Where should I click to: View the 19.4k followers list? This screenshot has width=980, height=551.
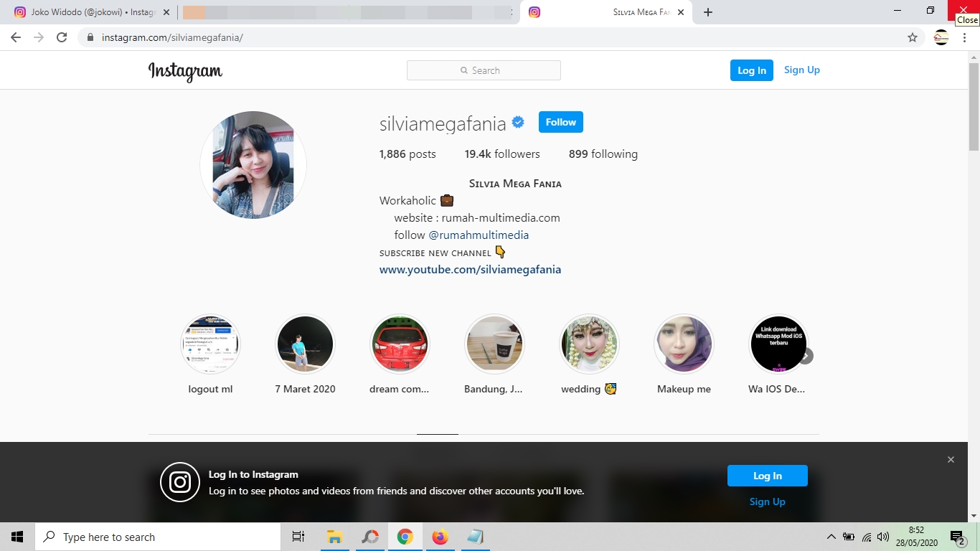[502, 154]
